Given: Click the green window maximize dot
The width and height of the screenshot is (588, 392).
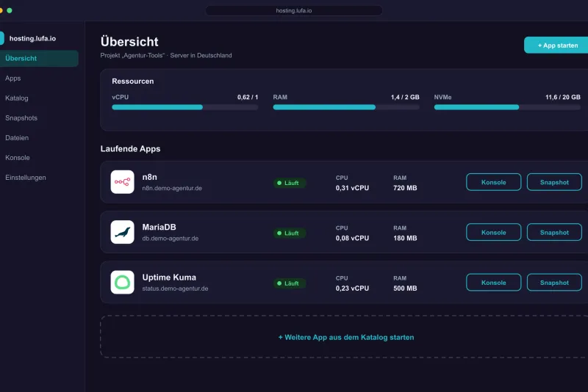Looking at the screenshot, I should [10, 10].
